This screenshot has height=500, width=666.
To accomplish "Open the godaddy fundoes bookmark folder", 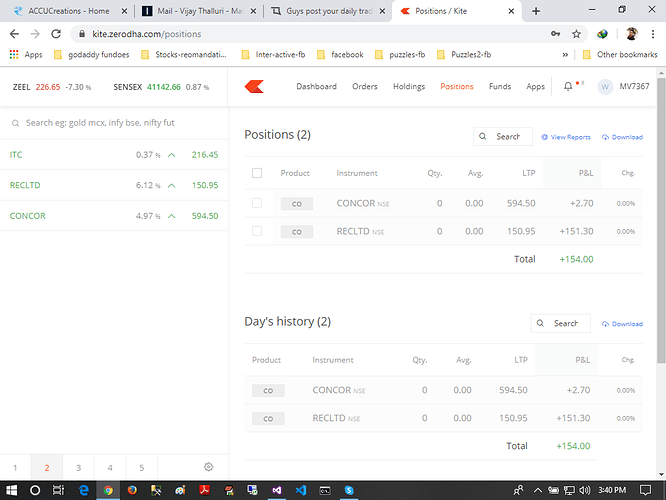I will (91, 54).
